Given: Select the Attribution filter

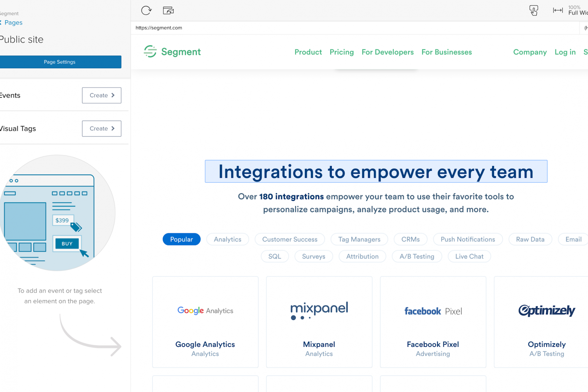Looking at the screenshot, I should pos(362,256).
